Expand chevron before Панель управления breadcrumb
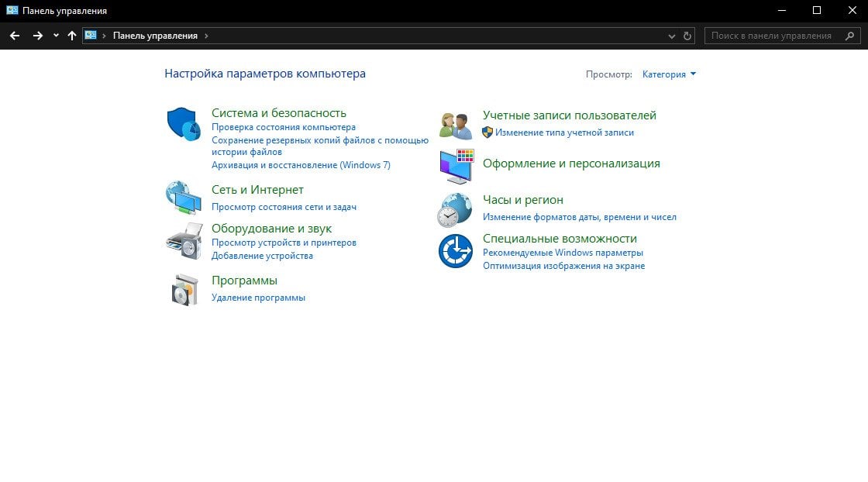The height and width of the screenshot is (482, 868). click(104, 36)
